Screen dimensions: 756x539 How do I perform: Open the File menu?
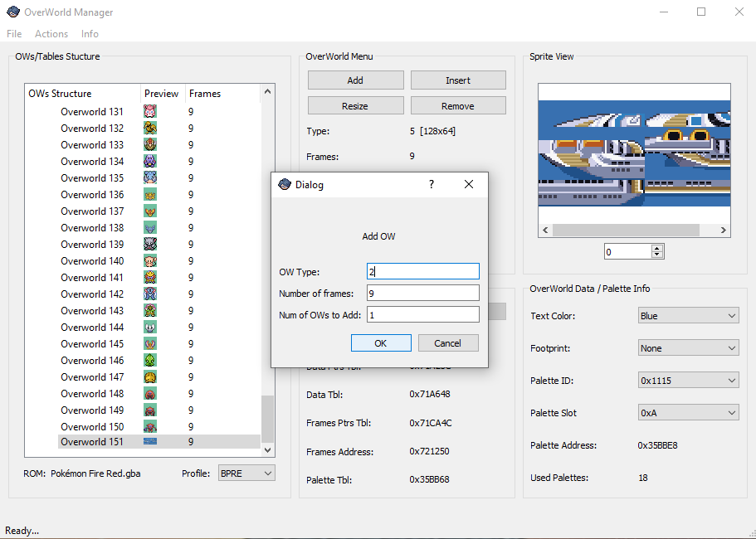14,34
